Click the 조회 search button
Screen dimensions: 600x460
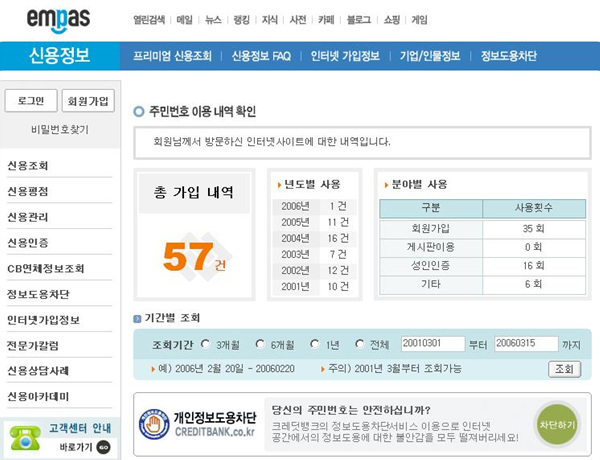coord(563,369)
